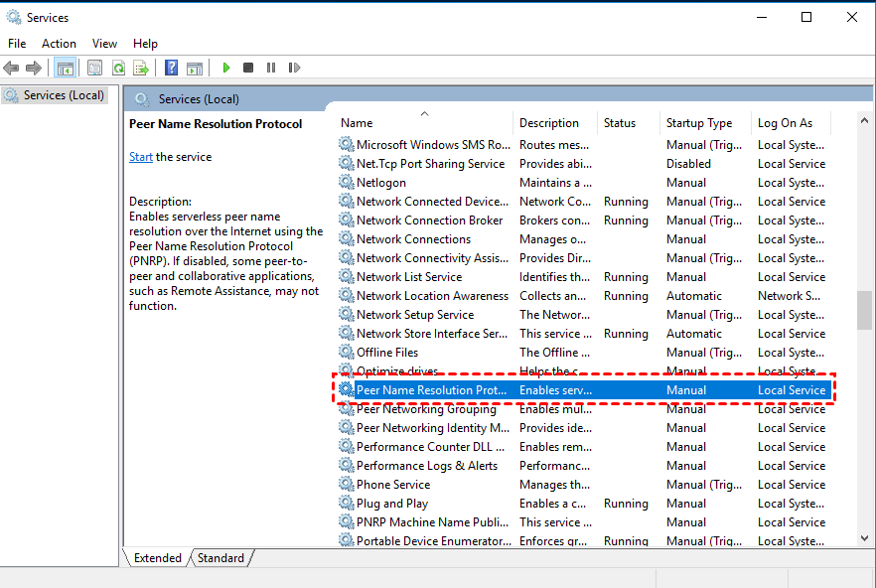Screen dimensions: 876x588
Task: Sort by Startup Type column header
Action: 699,123
